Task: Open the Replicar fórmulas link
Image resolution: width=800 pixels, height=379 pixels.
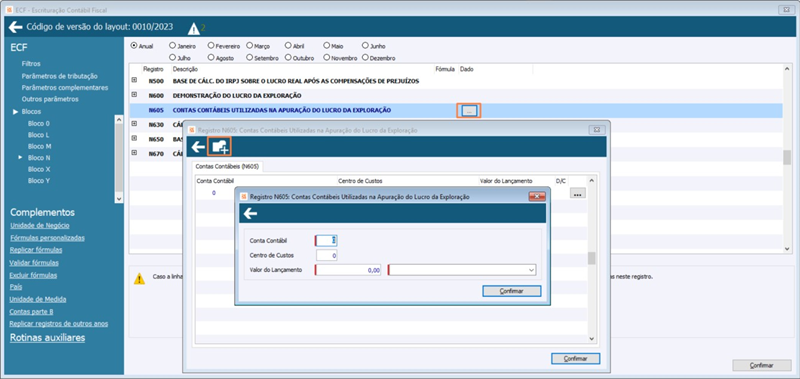Action: point(36,250)
